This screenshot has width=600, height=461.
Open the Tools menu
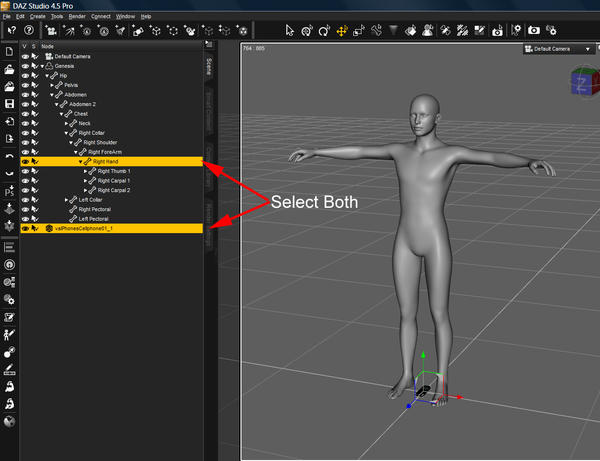tap(57, 16)
